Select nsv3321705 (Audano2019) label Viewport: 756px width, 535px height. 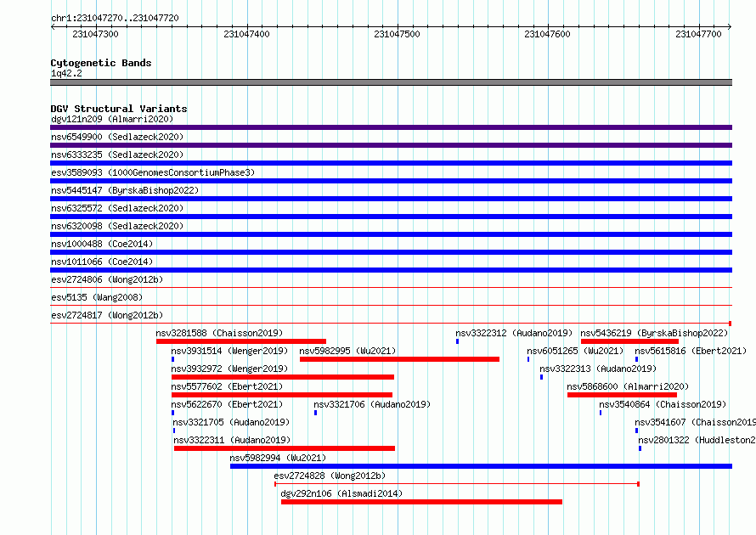pos(231,422)
